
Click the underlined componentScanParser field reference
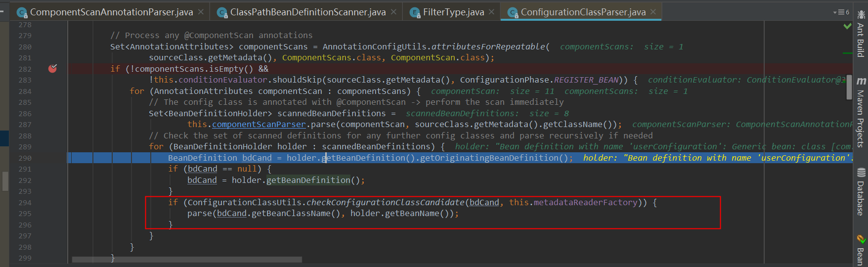[259, 125]
